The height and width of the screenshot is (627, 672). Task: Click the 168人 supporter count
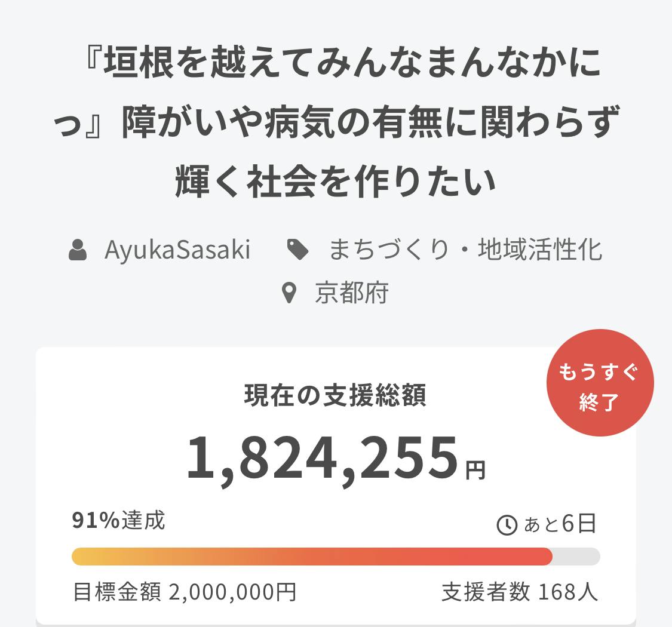pyautogui.click(x=567, y=592)
